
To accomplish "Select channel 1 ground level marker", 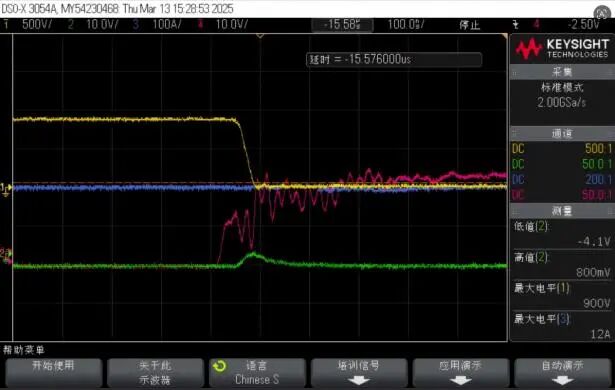I will (x=6, y=189).
